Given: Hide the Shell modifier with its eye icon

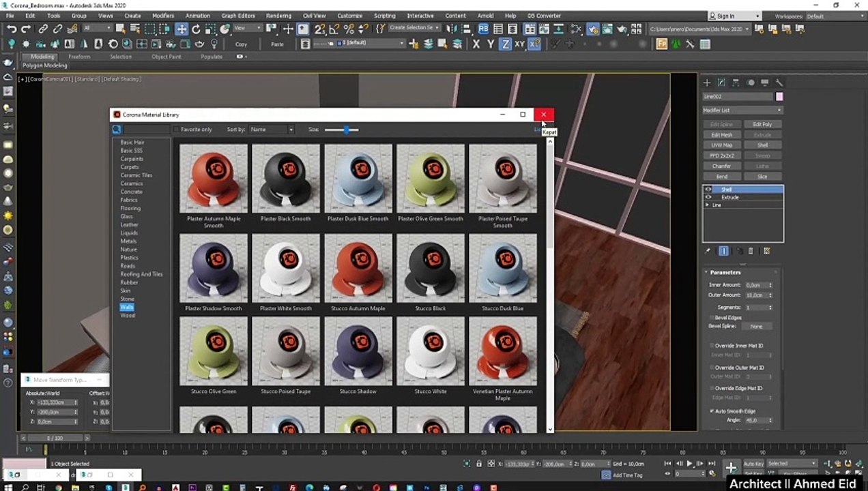Looking at the screenshot, I should click(708, 190).
